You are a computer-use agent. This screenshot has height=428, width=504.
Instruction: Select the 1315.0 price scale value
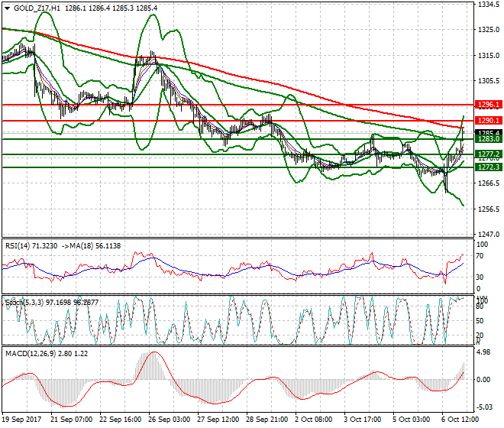coord(489,56)
